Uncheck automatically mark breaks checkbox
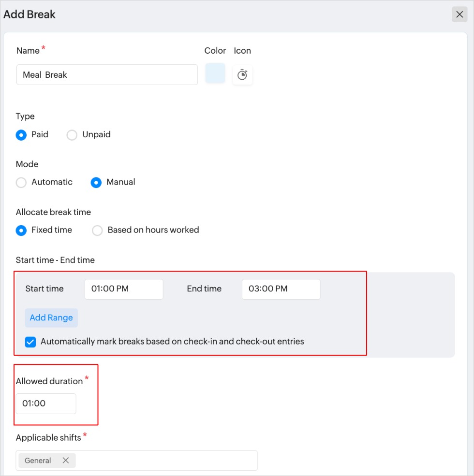This screenshot has height=476, width=474. (x=30, y=342)
